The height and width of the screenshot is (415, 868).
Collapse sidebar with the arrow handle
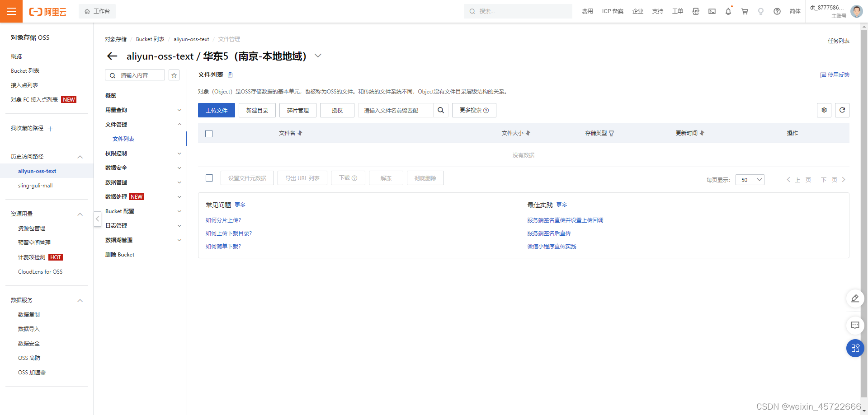97,219
